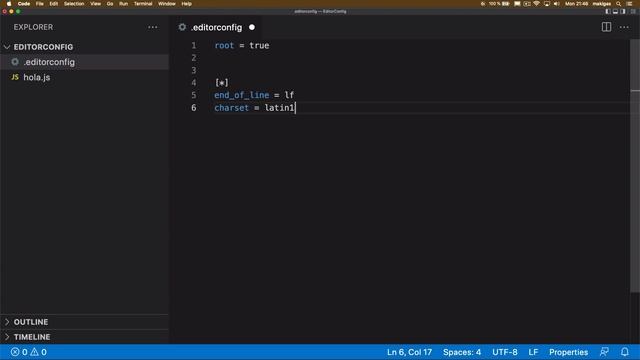Open the View menu
The width and height of the screenshot is (640, 360).
[x=96, y=4]
